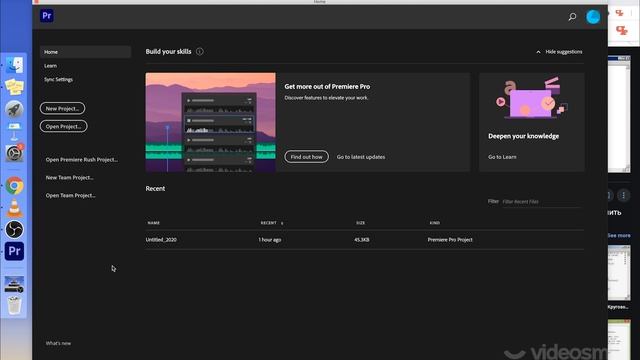
Task: Select Learn in the sidebar
Action: coord(51,66)
